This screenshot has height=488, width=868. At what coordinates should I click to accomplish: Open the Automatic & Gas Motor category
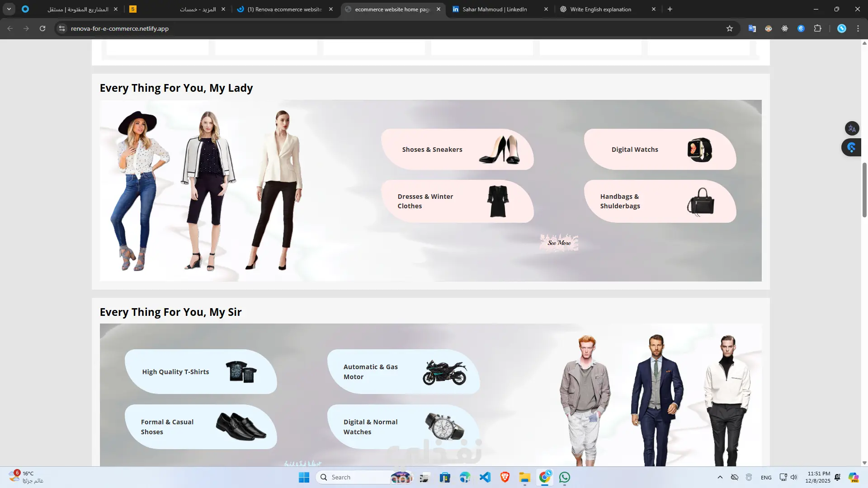click(x=403, y=372)
